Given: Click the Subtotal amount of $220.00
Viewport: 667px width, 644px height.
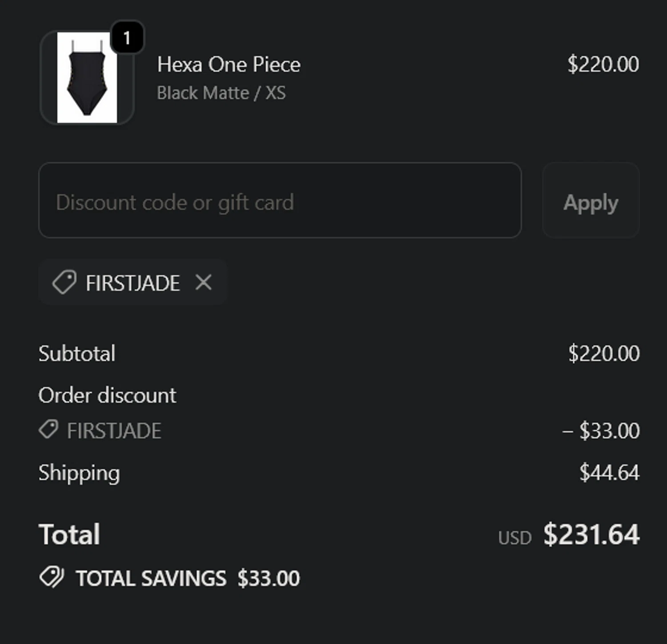Looking at the screenshot, I should click(x=603, y=354).
